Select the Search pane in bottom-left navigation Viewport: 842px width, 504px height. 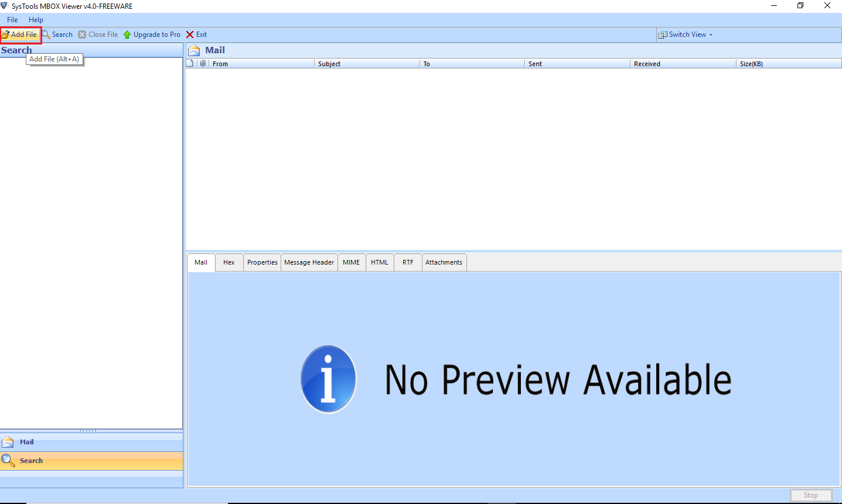pos(31,461)
